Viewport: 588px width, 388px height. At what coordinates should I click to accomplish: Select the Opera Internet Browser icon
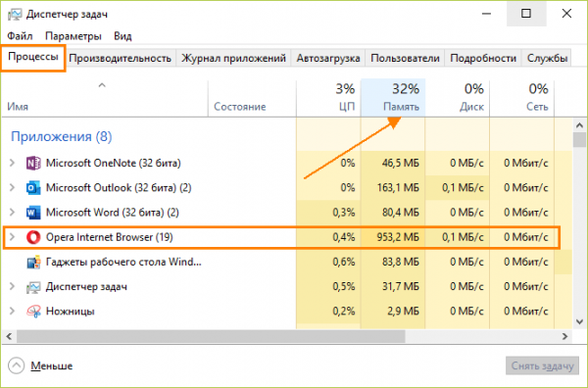33,237
